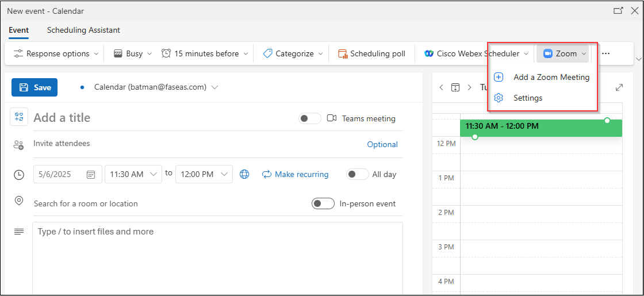This screenshot has width=644, height=296.
Task: Click Make recurring
Action: pos(296,175)
